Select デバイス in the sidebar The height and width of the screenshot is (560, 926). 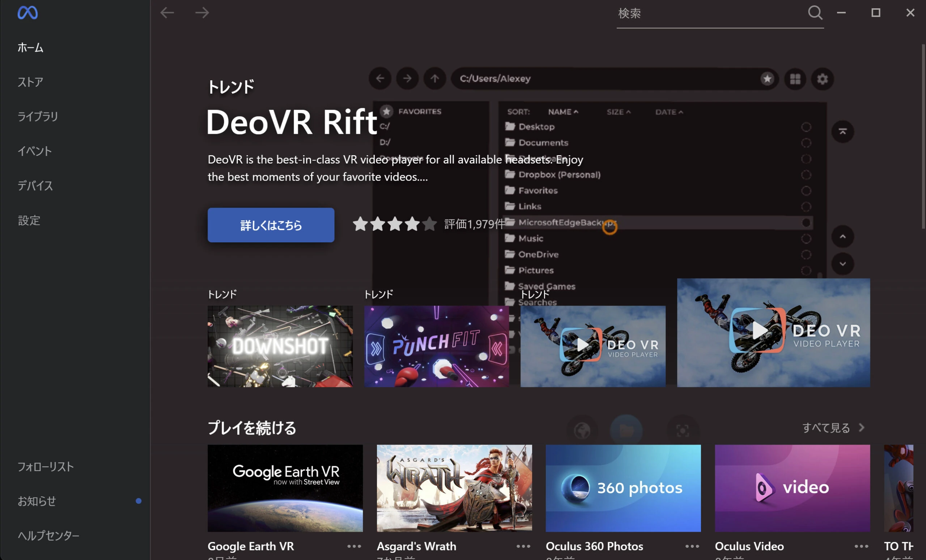pyautogui.click(x=35, y=186)
